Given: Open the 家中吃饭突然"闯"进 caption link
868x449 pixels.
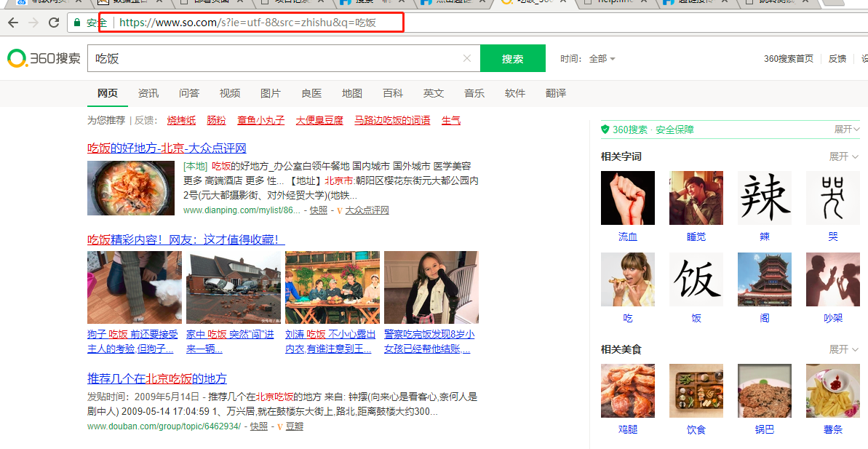Looking at the screenshot, I should click(231, 341).
